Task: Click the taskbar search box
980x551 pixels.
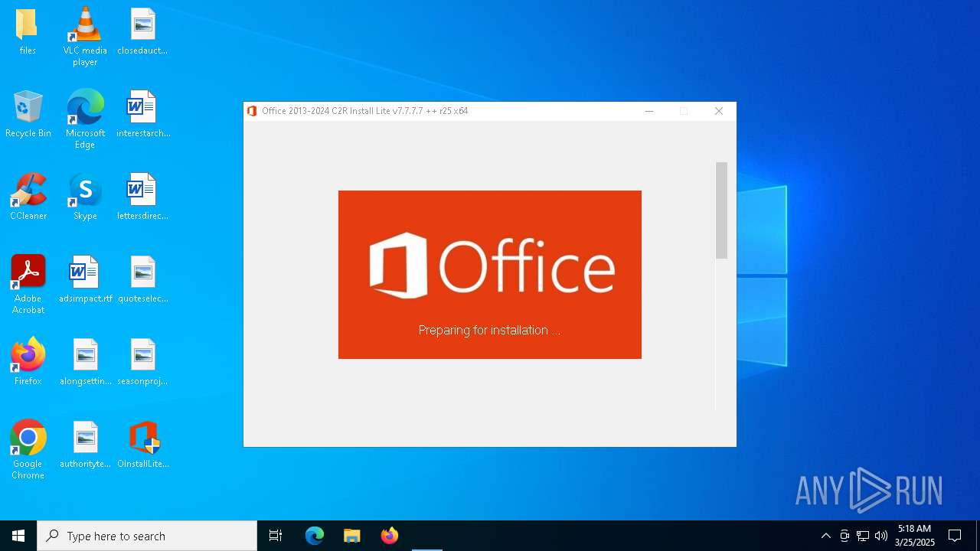Action: click(x=147, y=536)
